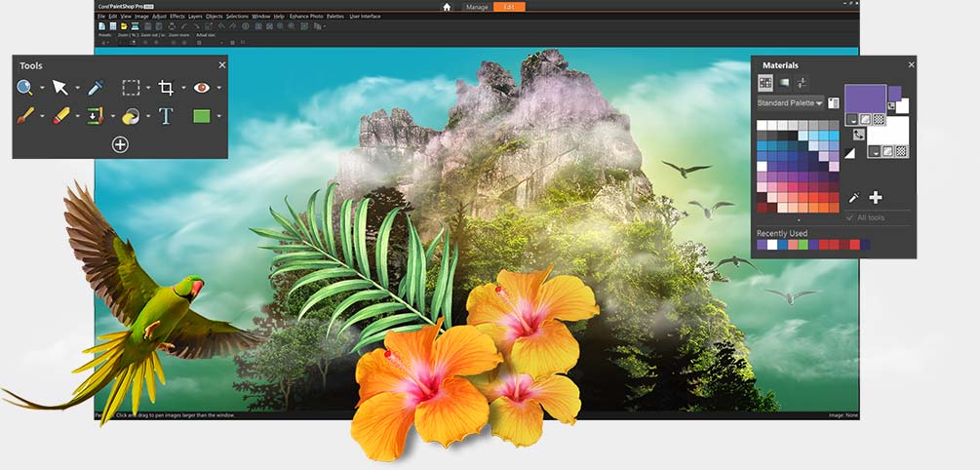Switch Materials to swatch grid view
Screen dimensions: 980x470
(x=765, y=83)
